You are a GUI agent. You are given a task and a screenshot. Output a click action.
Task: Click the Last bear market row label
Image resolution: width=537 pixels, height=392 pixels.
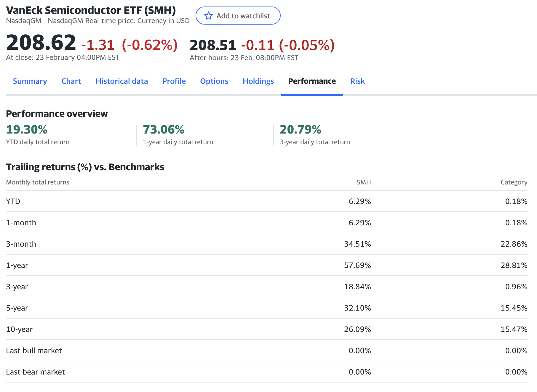coord(35,372)
